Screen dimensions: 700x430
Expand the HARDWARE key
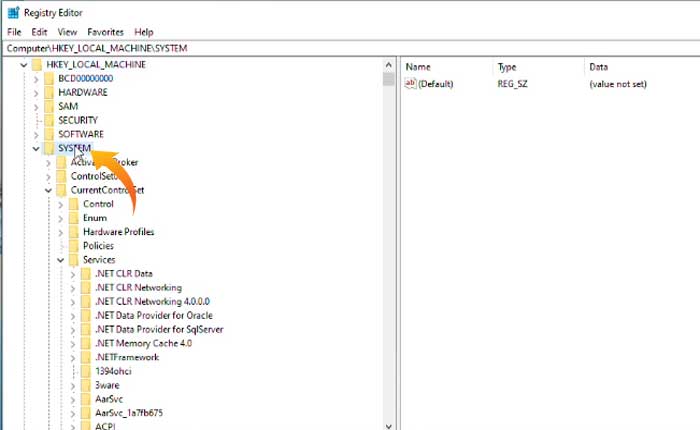coord(36,93)
